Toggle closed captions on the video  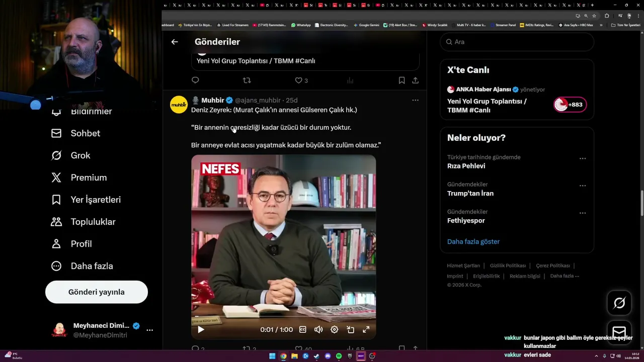click(x=303, y=330)
